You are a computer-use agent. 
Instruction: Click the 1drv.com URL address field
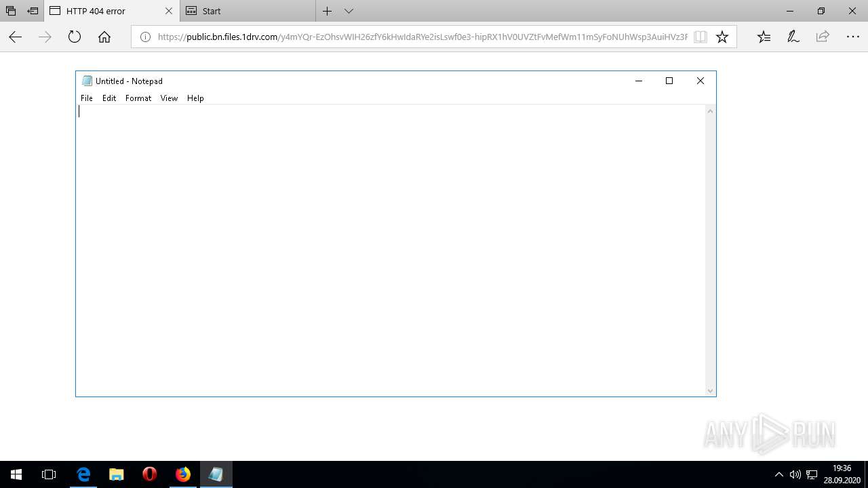pyautogui.click(x=422, y=37)
